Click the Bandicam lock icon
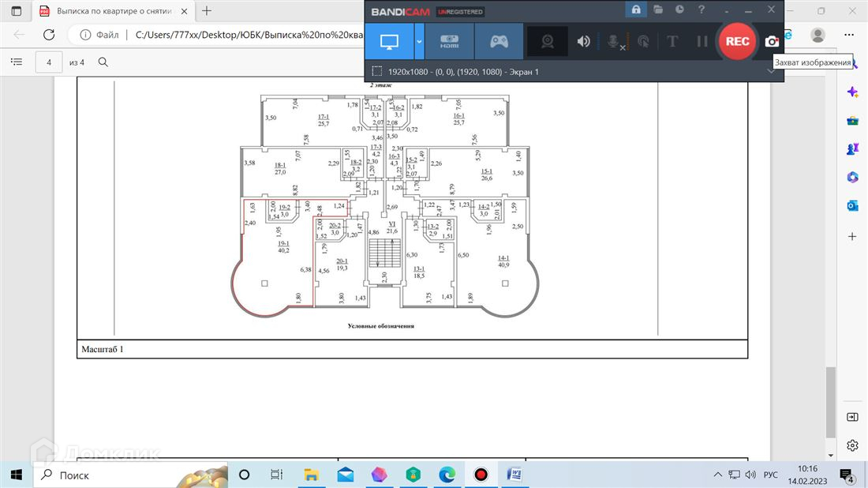 click(x=636, y=9)
